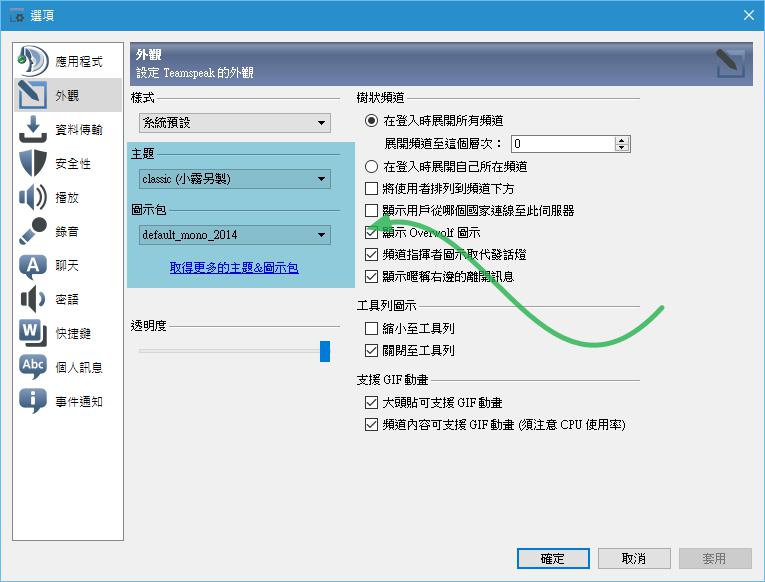
Task: Select 在登入時展開所有頻道 radio button
Action: 371,120
